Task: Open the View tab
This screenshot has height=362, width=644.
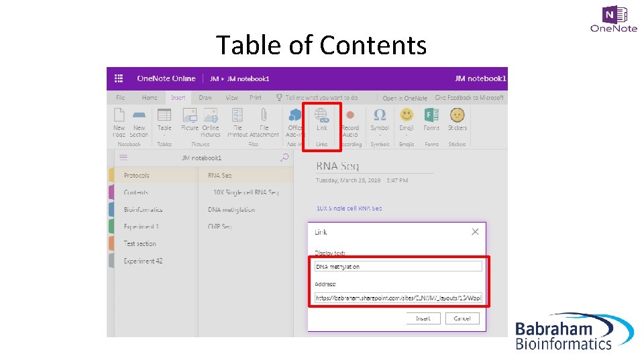Action: pos(231,98)
